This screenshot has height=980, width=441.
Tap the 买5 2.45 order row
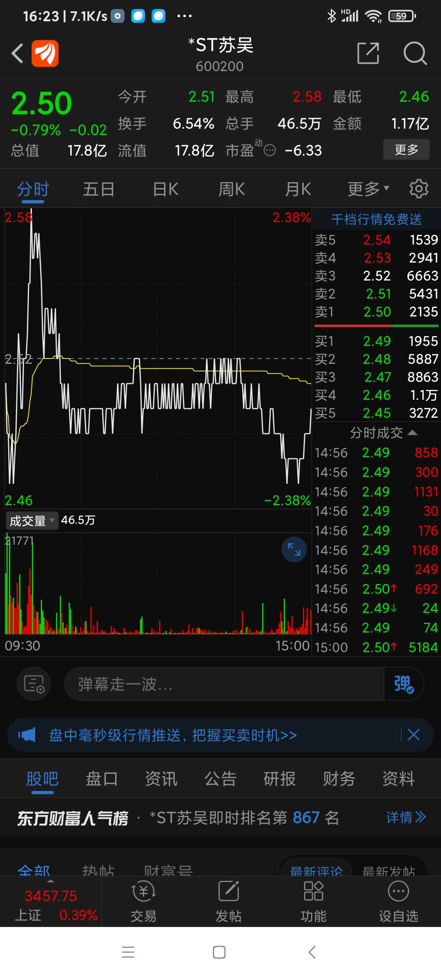376,413
